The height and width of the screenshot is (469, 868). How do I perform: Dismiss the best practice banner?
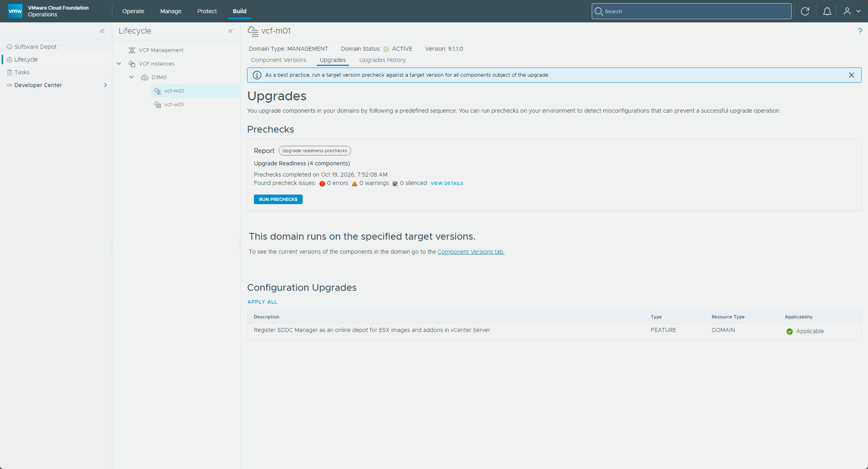[851, 75]
